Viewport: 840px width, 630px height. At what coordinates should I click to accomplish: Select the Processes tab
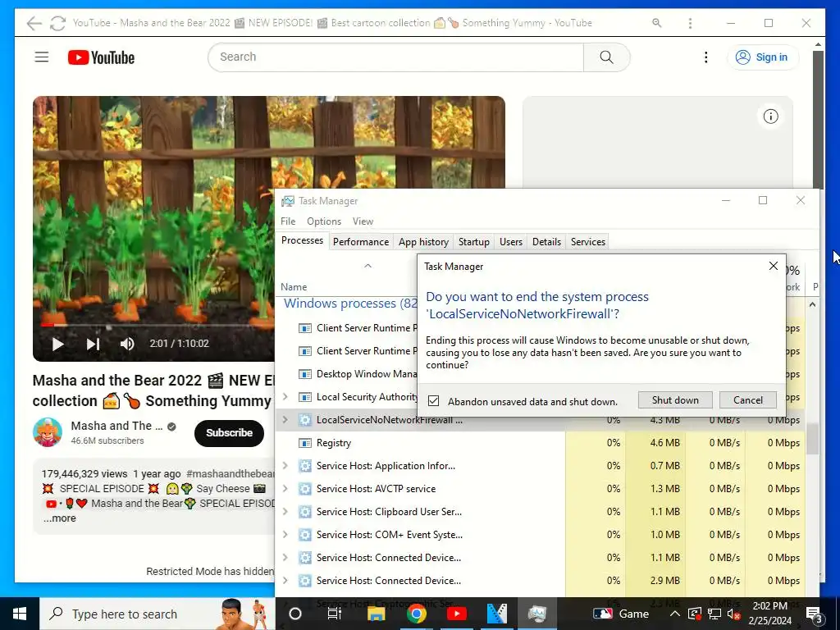302,240
